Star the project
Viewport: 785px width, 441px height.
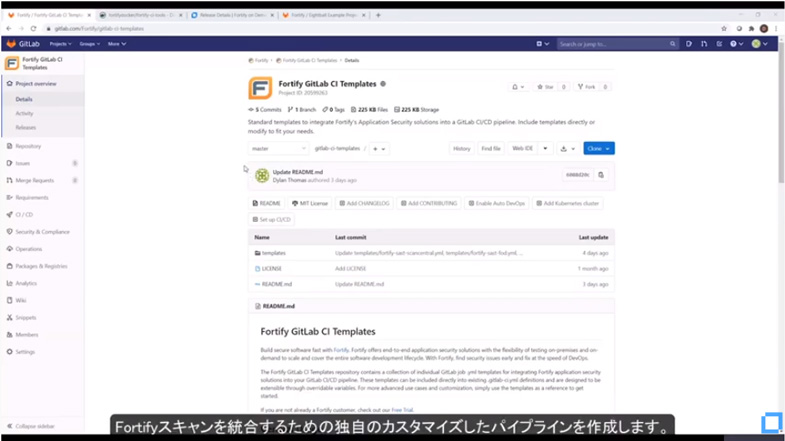click(545, 87)
